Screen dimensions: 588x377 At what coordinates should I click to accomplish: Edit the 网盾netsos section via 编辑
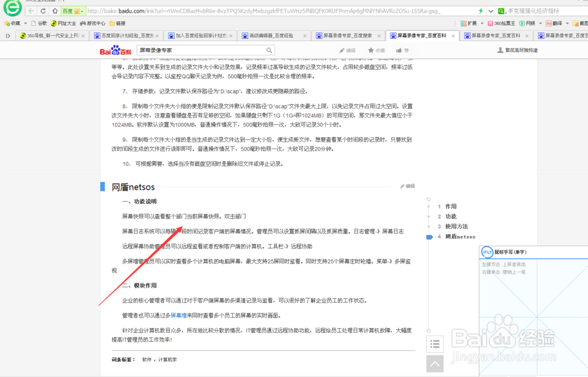click(407, 186)
